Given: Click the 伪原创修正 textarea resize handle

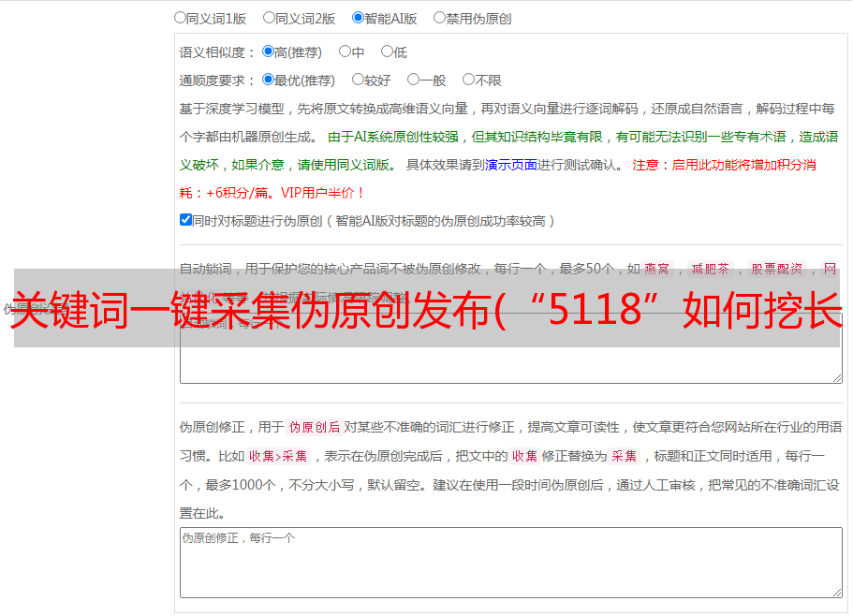Looking at the screenshot, I should (x=837, y=593).
